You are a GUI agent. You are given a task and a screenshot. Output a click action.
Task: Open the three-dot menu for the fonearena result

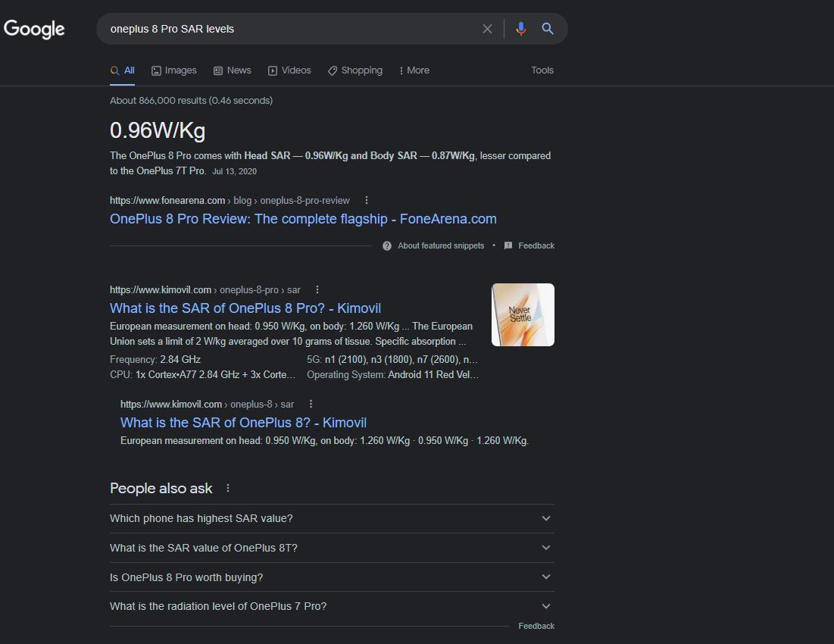pyautogui.click(x=367, y=201)
